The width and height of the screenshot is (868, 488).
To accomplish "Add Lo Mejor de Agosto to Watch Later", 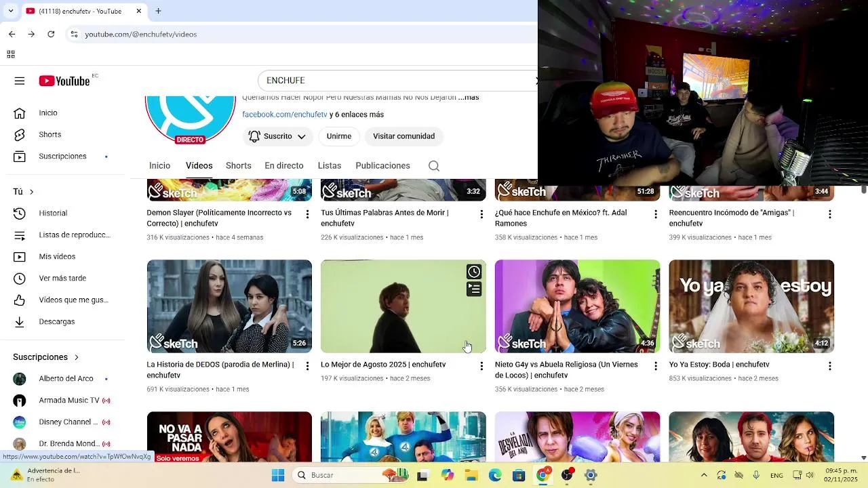I will 474,272.
